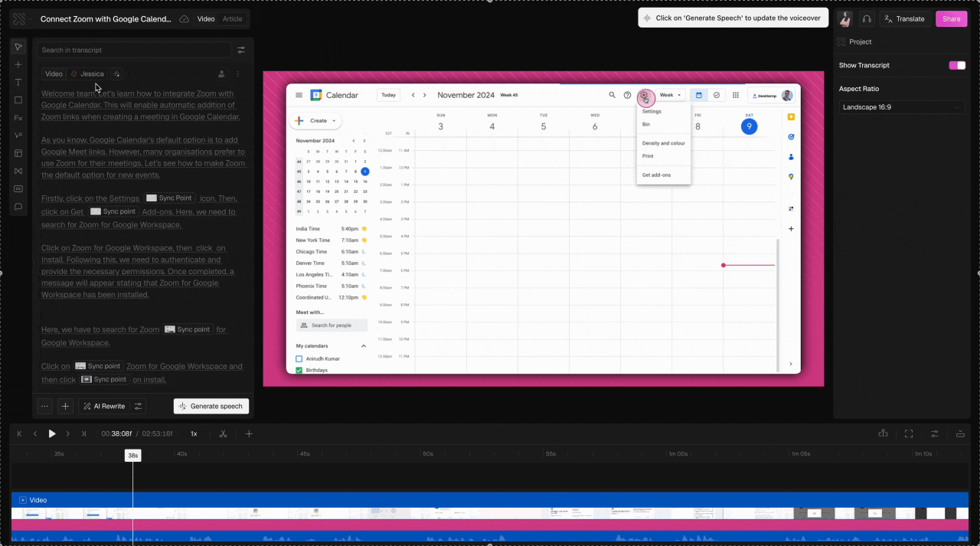Click the headphones icon in top bar

pyautogui.click(x=867, y=19)
